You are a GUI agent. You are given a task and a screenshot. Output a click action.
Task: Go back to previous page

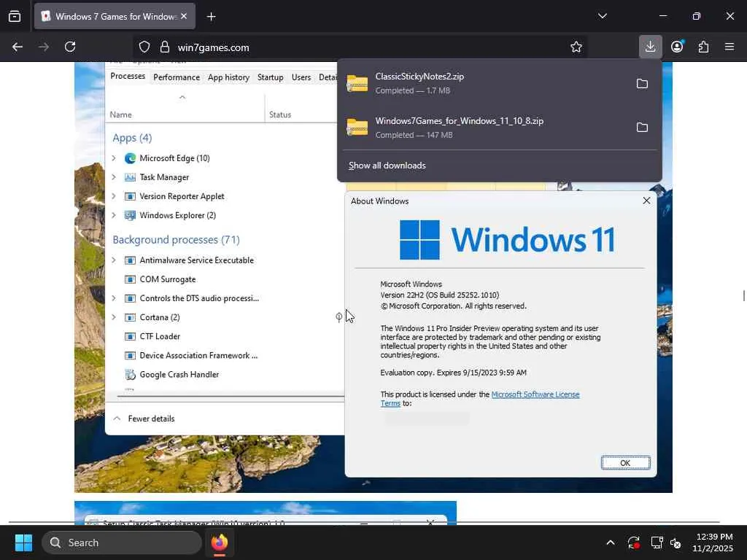tap(18, 47)
